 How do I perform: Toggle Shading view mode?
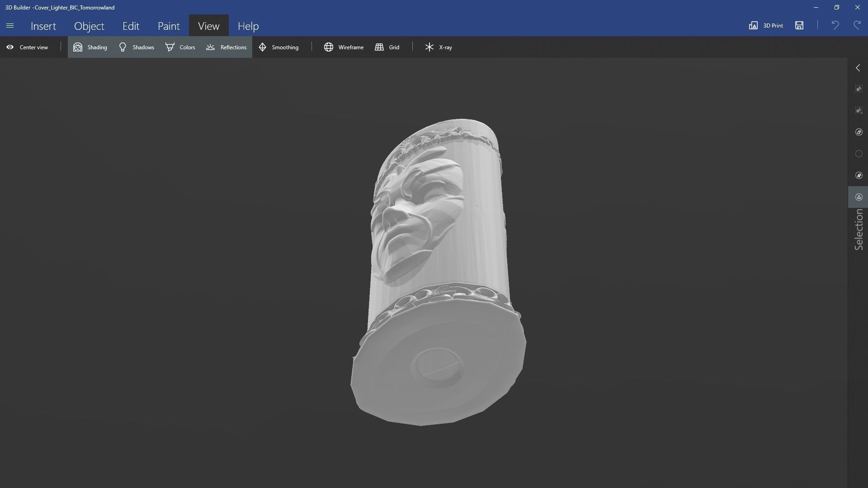click(90, 47)
